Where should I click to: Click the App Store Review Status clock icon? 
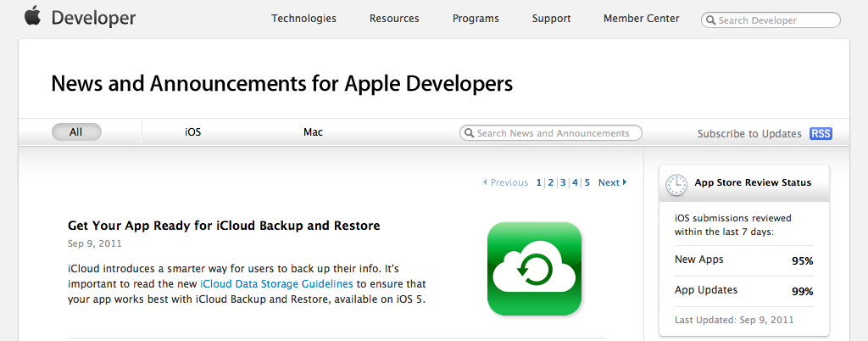pos(676,183)
